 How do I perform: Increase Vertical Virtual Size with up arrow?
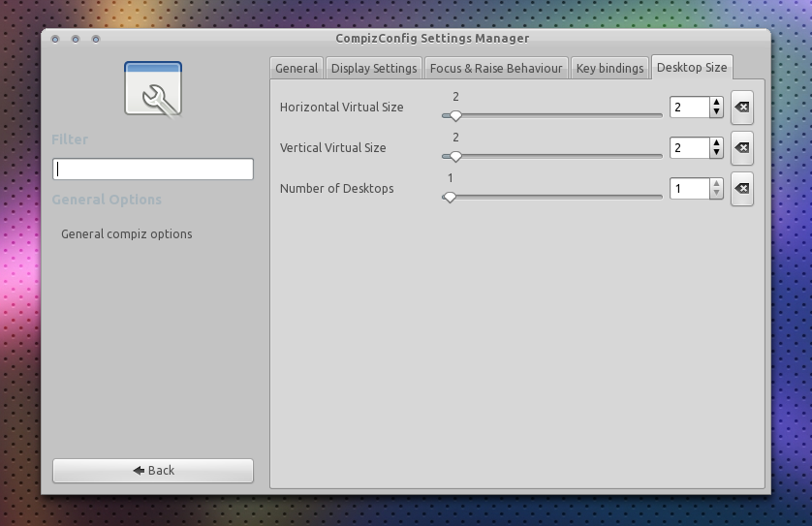pos(716,143)
